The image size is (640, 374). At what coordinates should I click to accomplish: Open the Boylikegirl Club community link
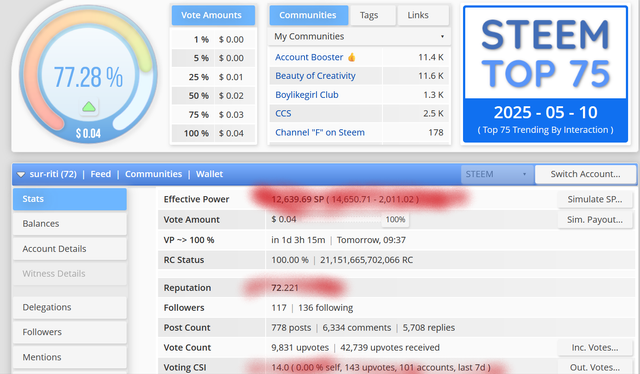[x=307, y=95]
